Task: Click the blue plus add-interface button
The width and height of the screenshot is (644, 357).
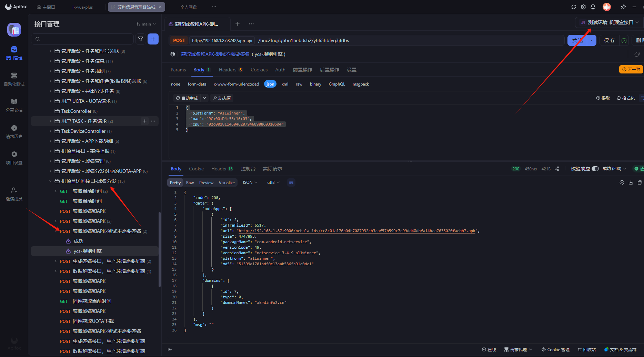Action: [153, 39]
